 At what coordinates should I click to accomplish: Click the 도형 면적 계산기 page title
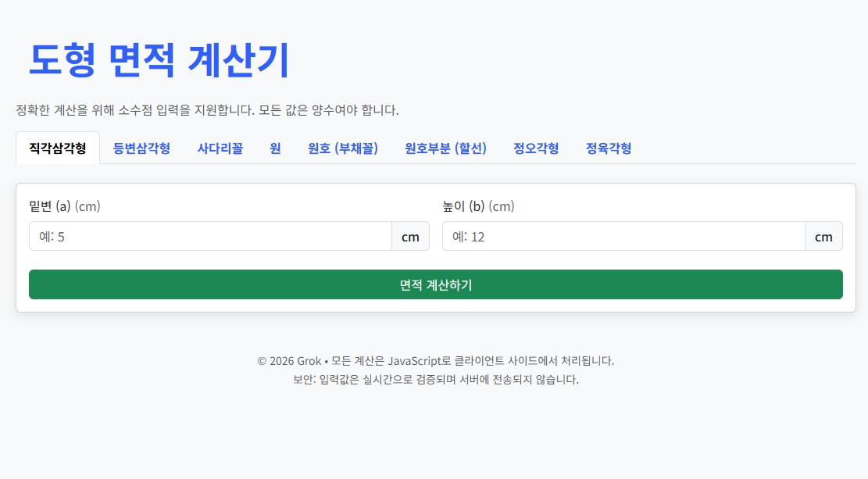coord(159,59)
